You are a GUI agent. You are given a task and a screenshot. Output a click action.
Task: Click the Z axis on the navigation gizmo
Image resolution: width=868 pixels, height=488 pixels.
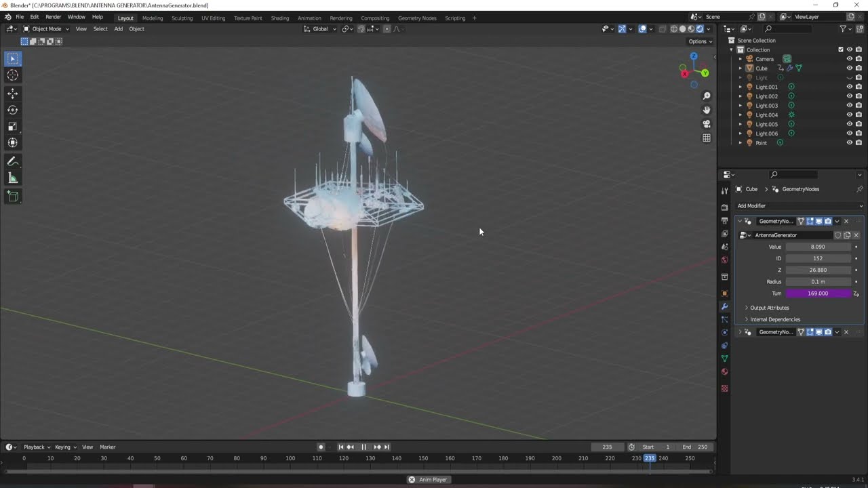(693, 56)
